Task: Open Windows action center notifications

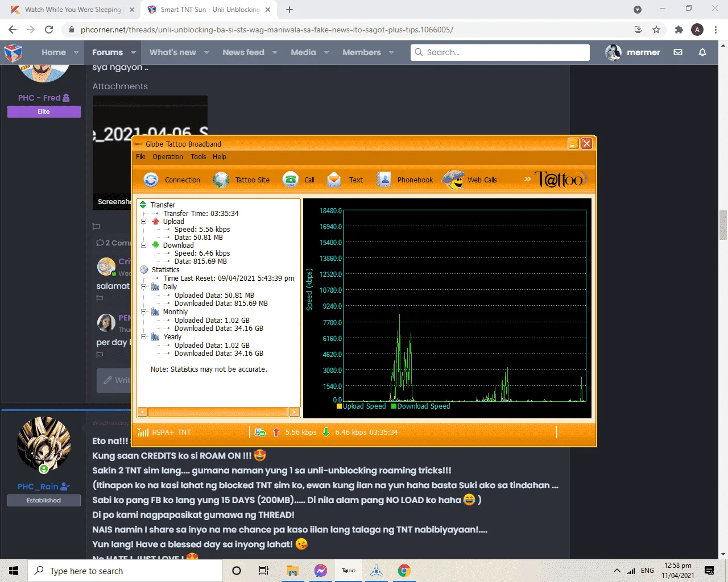Action: [709, 571]
